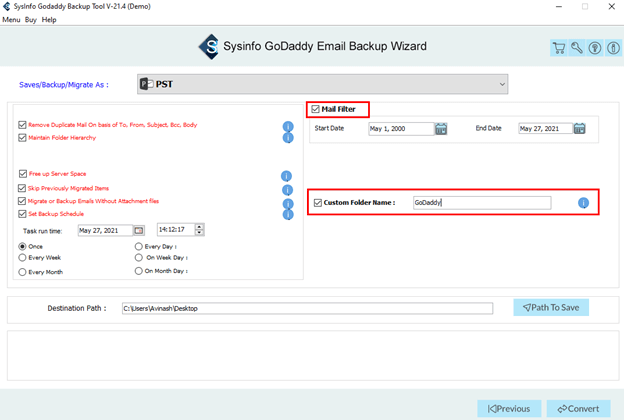Disable Set Backup Schedule checkbox
Screen dimensions: 624x420
[22, 214]
